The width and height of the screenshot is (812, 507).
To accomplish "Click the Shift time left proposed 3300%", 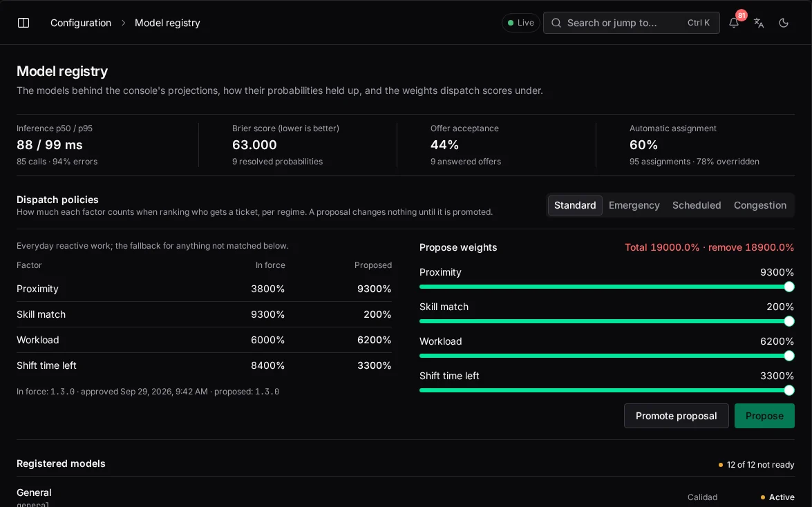I will [x=374, y=365].
